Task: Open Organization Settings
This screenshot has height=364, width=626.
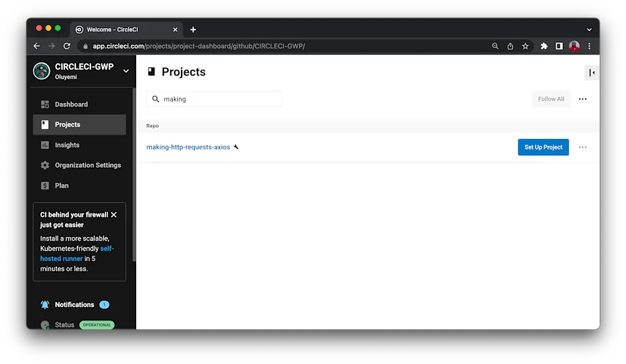Action: (x=87, y=165)
